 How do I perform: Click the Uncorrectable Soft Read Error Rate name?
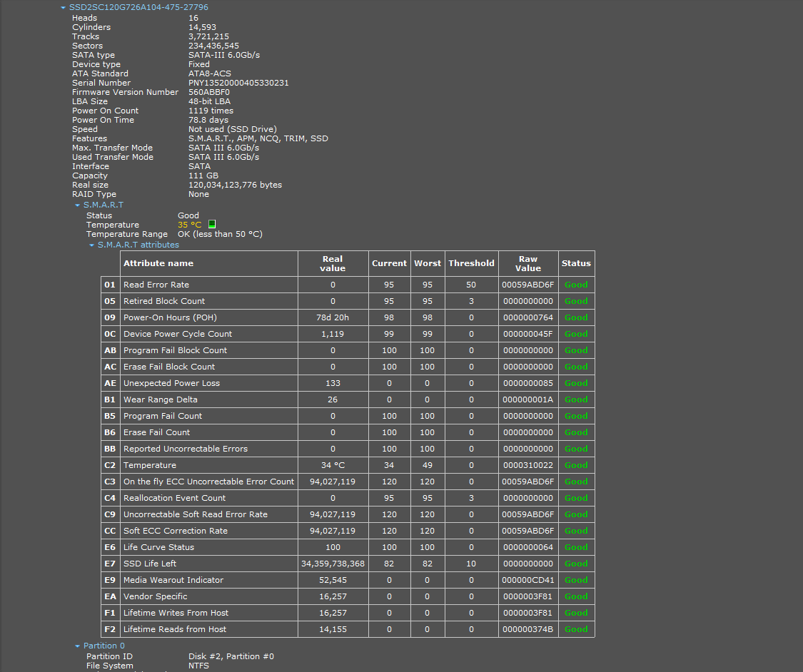point(196,514)
